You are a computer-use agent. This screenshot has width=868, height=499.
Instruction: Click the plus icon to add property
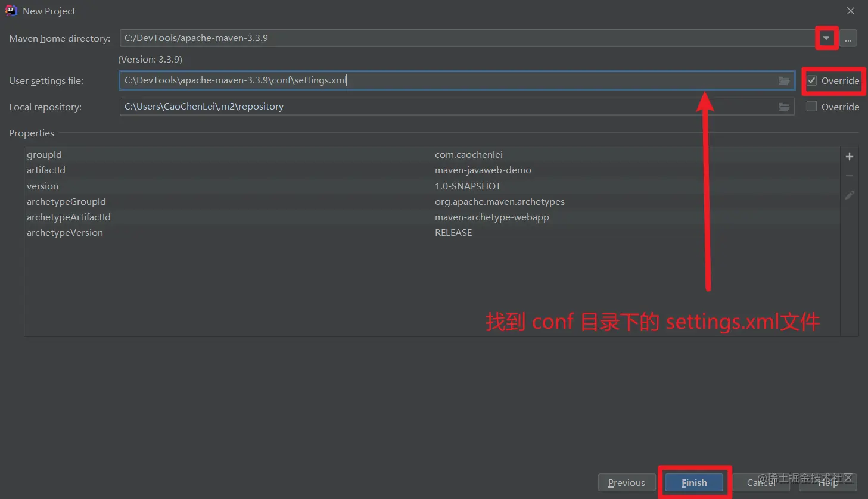[850, 157]
